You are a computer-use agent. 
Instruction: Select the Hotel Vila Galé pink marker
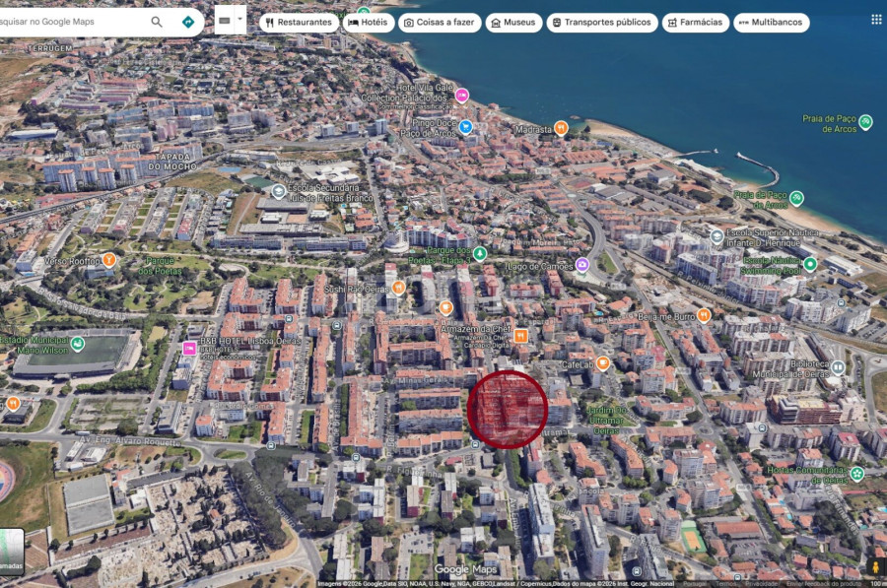point(462,96)
